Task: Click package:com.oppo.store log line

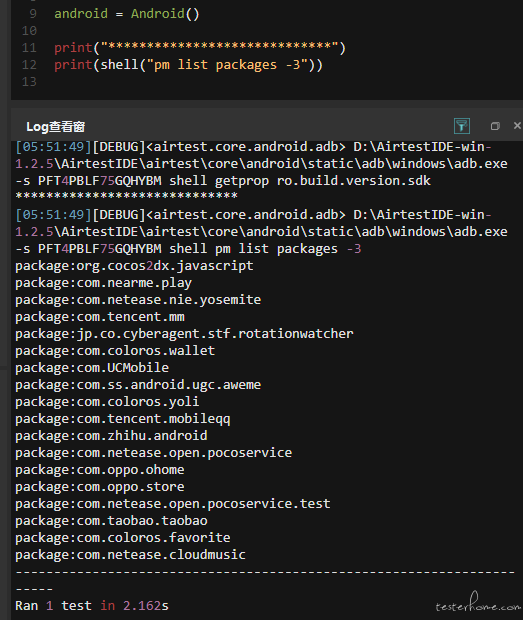Action: [x=100, y=487]
